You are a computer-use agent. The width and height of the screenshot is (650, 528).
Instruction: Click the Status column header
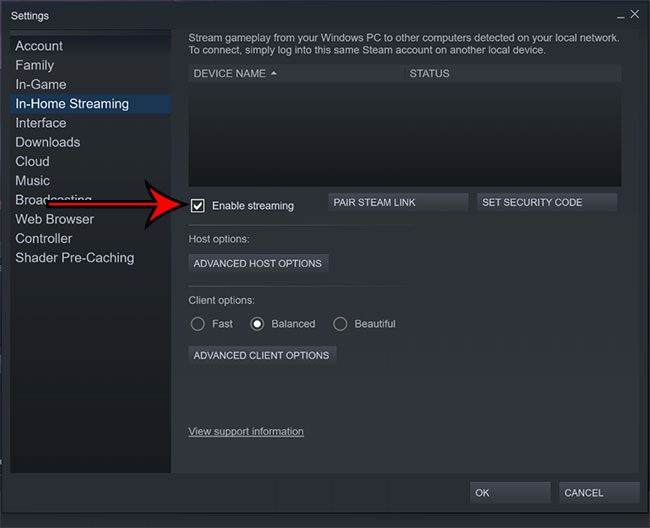(x=512, y=73)
